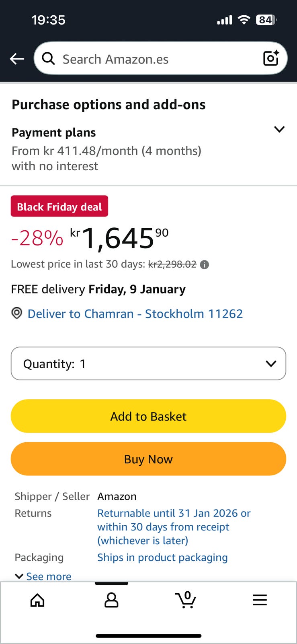Expand the Payment plans chevron

click(279, 129)
